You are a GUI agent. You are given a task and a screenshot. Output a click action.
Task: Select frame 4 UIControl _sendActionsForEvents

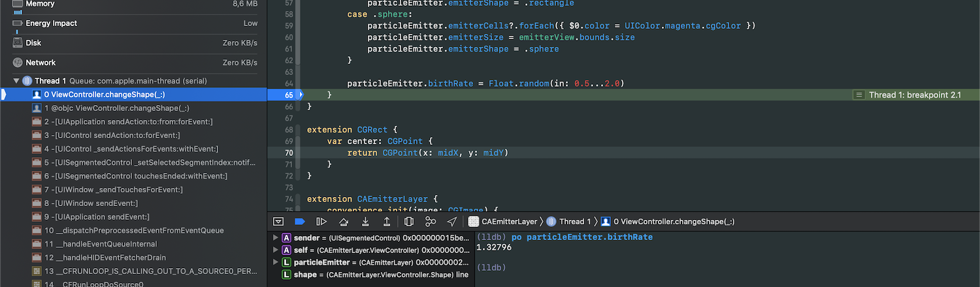click(x=133, y=149)
